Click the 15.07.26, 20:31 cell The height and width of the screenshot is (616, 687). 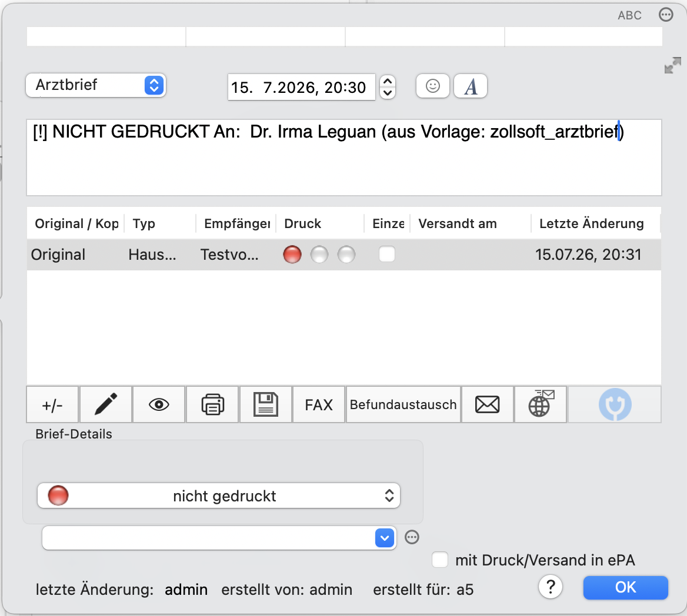588,255
